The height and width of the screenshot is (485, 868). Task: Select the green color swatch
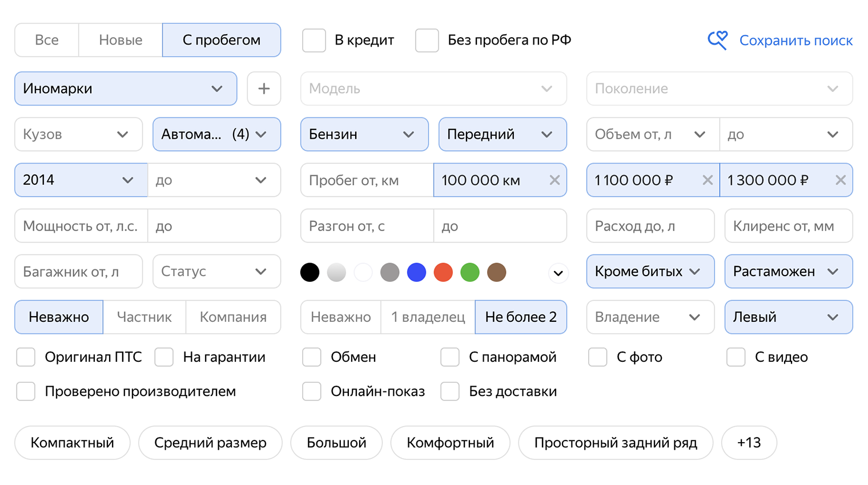[470, 272]
